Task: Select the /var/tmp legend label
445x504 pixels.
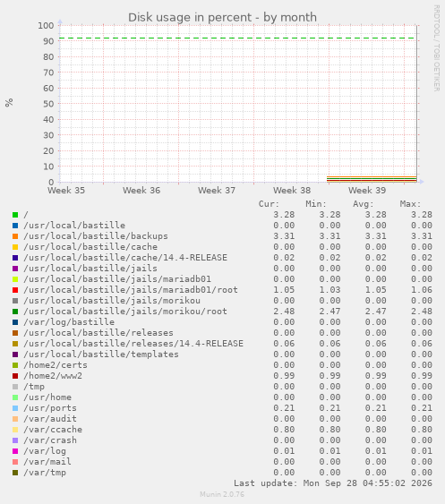Action: click(x=45, y=473)
